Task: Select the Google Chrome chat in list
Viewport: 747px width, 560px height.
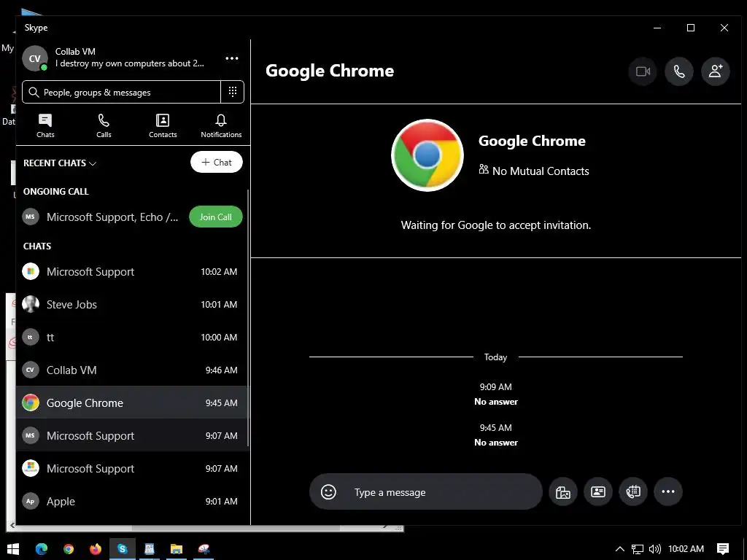Action: [x=132, y=402]
